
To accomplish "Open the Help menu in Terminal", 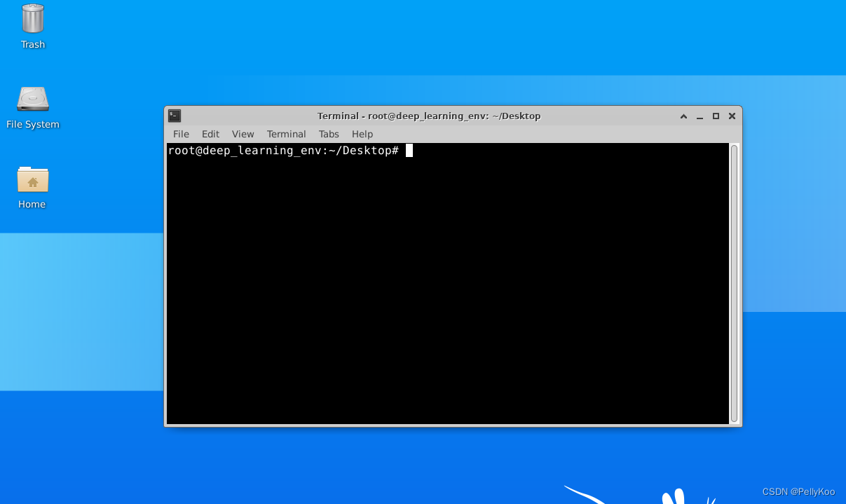I will [362, 134].
